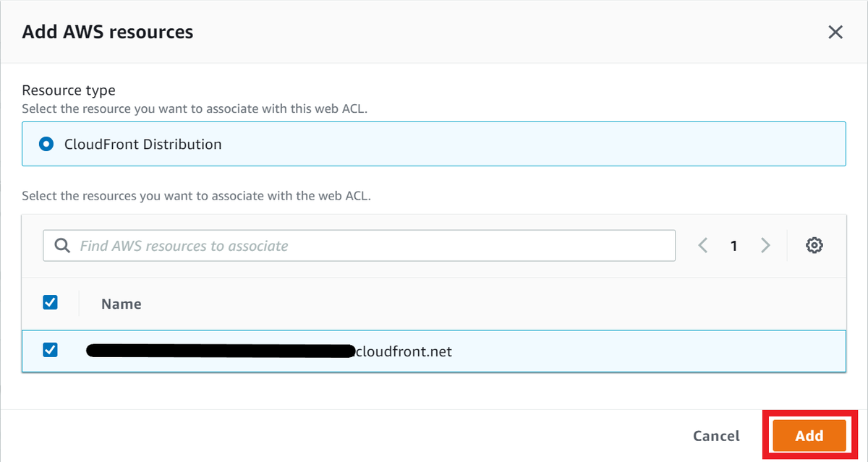Close the Add AWS resources dialog
The image size is (868, 462).
835,32
